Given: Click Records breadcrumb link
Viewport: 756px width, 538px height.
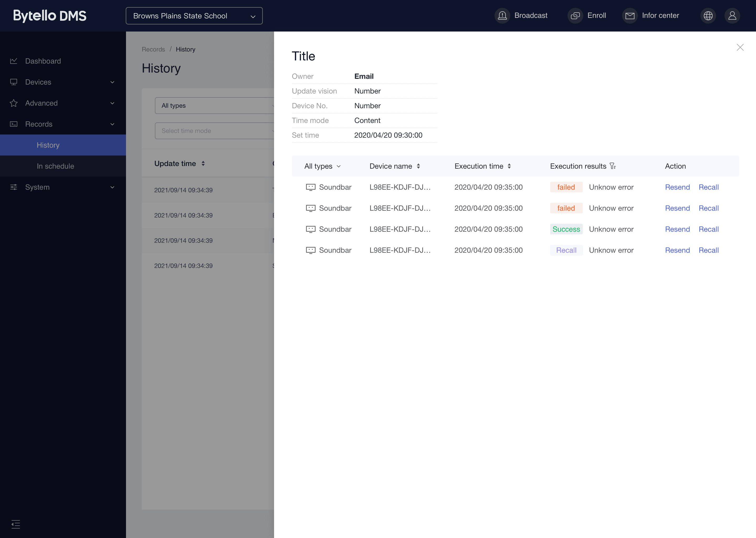Looking at the screenshot, I should point(153,49).
